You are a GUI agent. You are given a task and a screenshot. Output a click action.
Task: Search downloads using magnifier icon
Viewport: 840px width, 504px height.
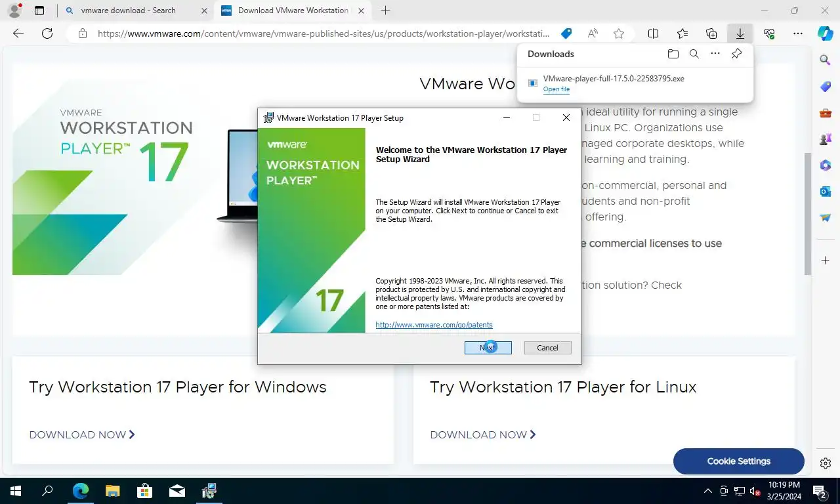tap(694, 54)
